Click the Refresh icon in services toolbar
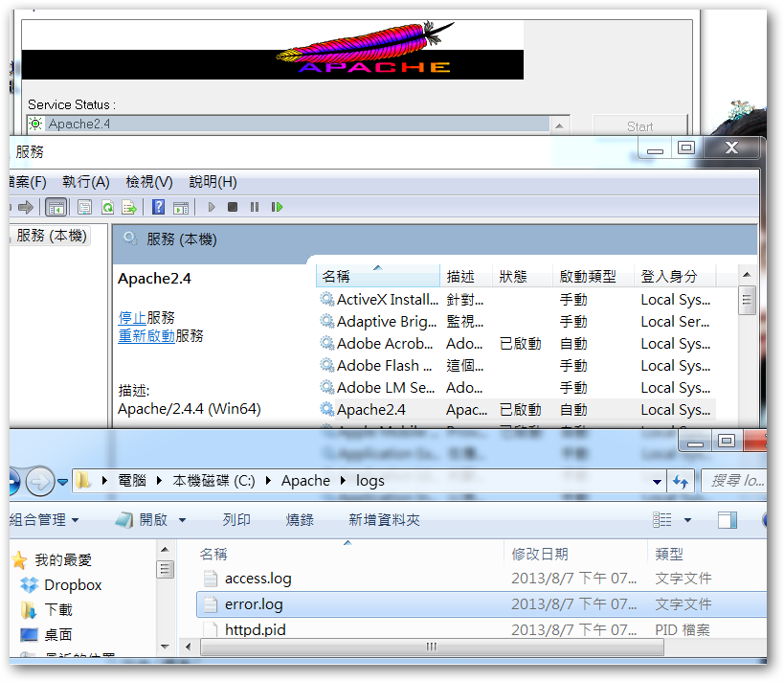 107,207
